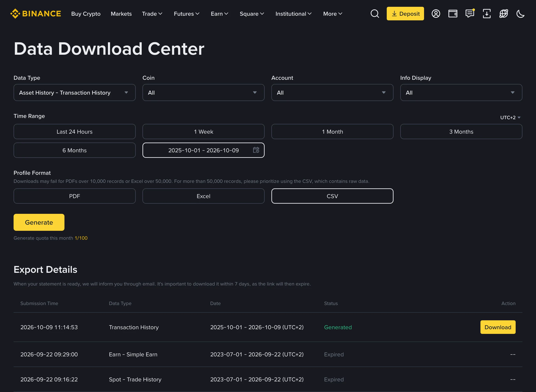Select the 1 Week time range
The image size is (536, 392).
coord(204,132)
